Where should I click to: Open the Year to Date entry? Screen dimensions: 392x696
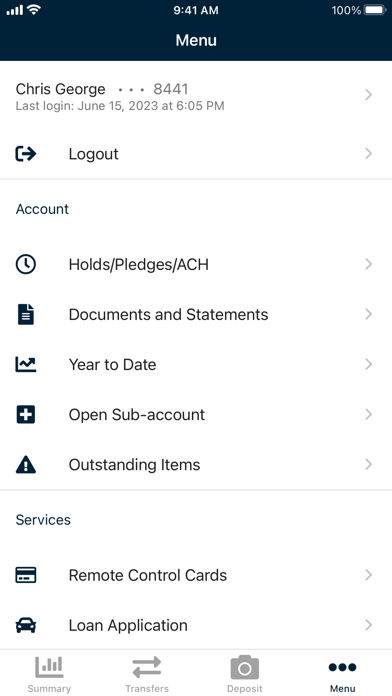pyautogui.click(x=196, y=364)
